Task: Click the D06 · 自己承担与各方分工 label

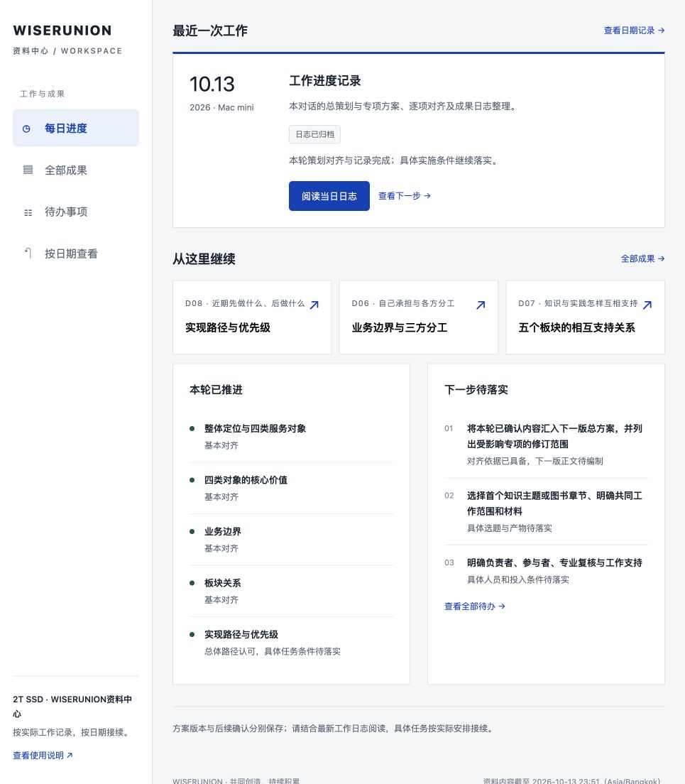Action: click(x=403, y=303)
